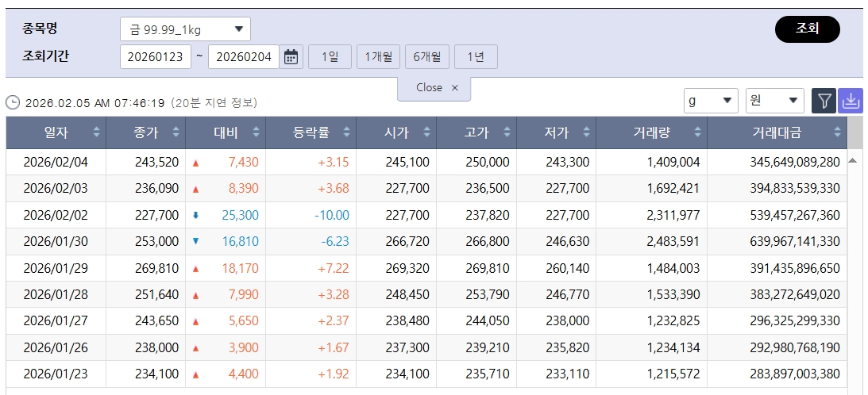Click high price 250,000
Image resolution: width=868 pixels, height=395 pixels.
(487, 162)
